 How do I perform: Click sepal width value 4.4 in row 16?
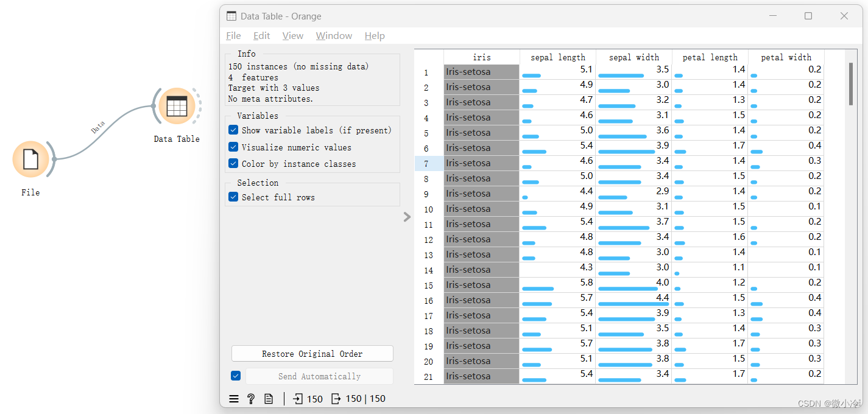point(634,300)
